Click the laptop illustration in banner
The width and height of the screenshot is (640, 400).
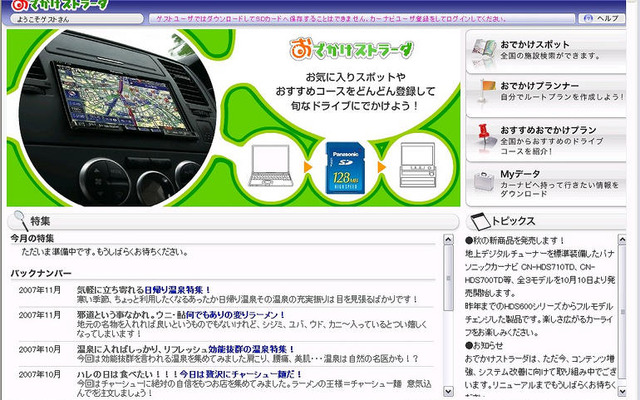click(271, 166)
